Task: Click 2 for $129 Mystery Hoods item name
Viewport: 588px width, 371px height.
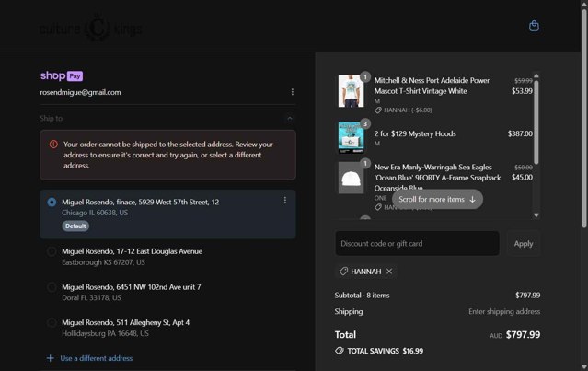Action: (415, 133)
